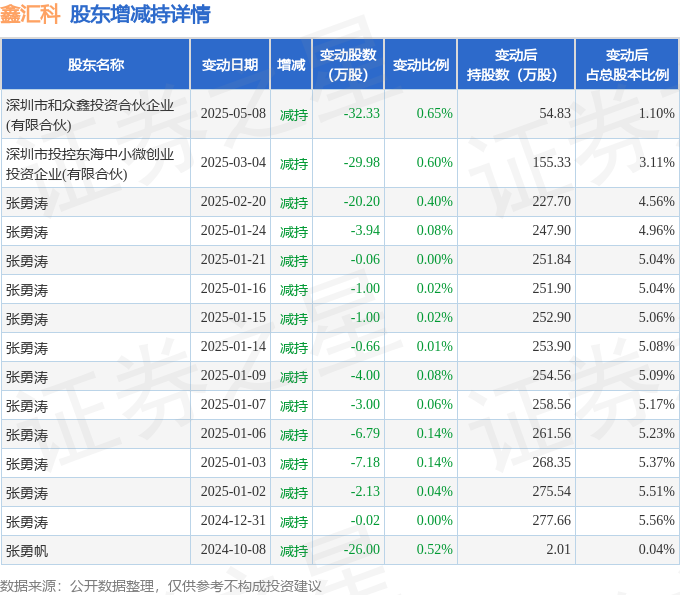Click the share change value -32.33
This screenshot has height=595, width=680.
362,113
